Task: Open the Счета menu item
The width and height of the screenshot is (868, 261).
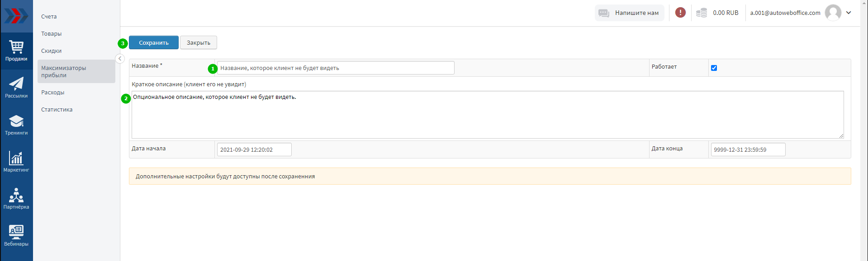Action: point(49,17)
